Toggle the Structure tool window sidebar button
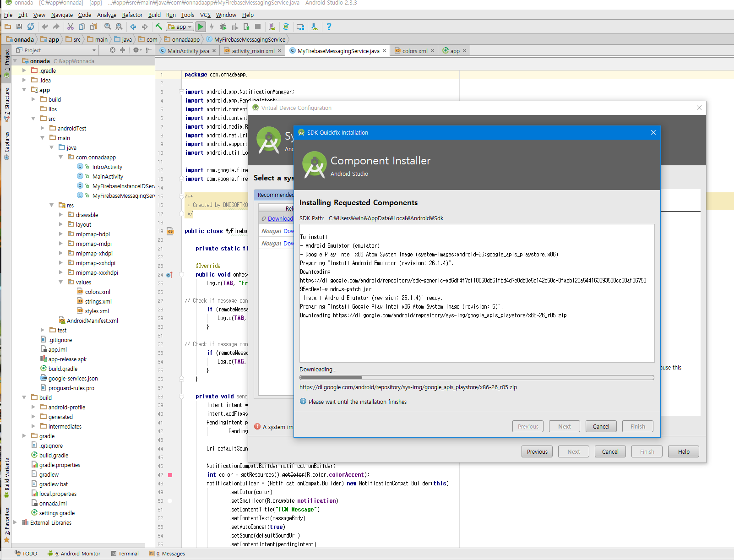734x560 pixels. 6,103
